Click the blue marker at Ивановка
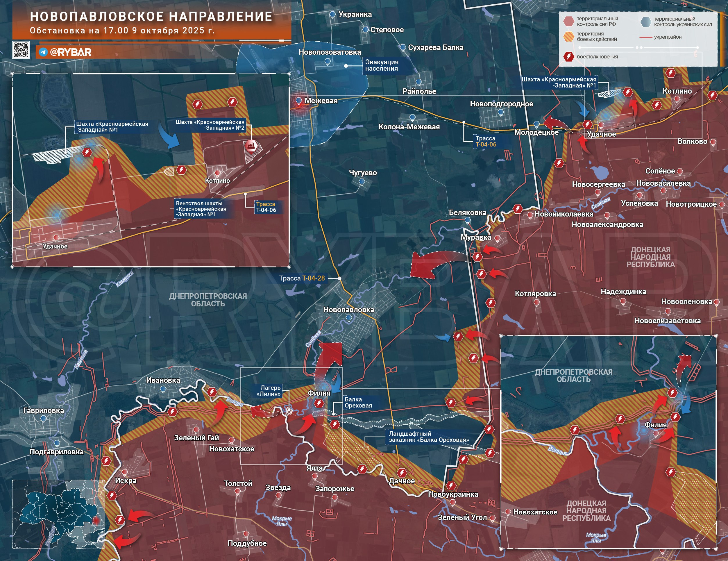728x561 pixels. pos(163,389)
